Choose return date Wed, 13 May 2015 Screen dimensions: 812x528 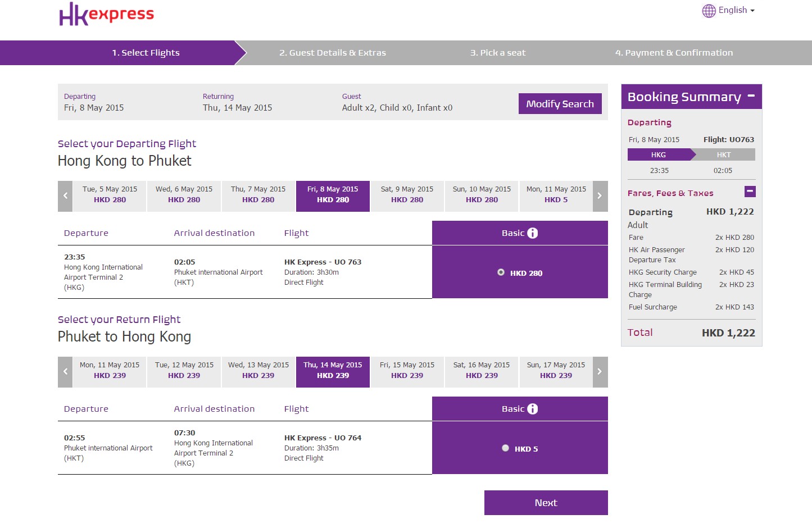258,372
